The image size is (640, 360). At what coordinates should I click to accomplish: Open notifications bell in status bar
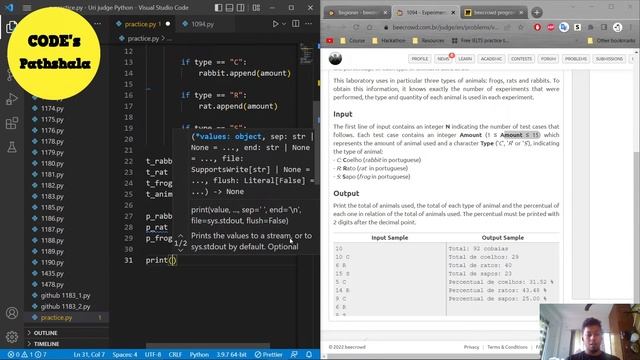tap(309, 355)
